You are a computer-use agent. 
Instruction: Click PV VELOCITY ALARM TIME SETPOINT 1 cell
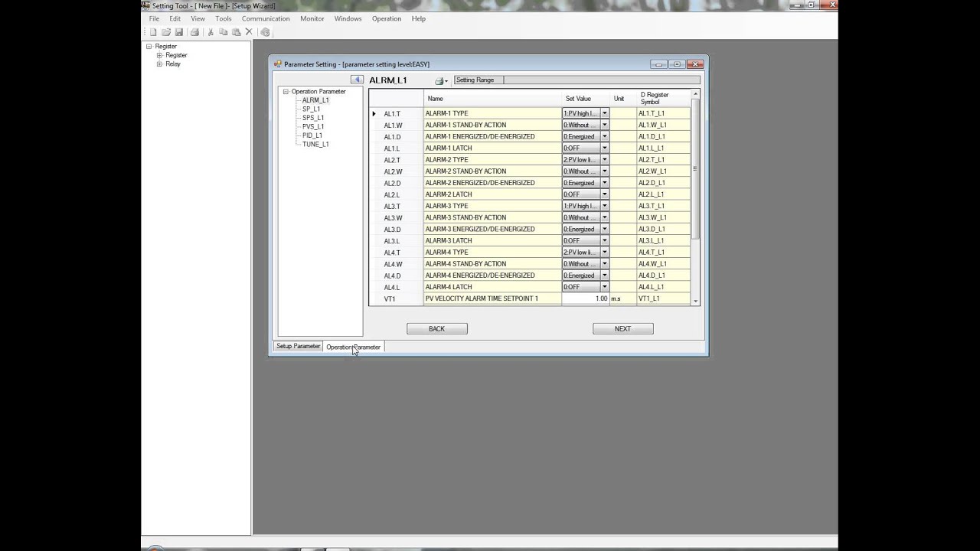pyautogui.click(x=492, y=298)
